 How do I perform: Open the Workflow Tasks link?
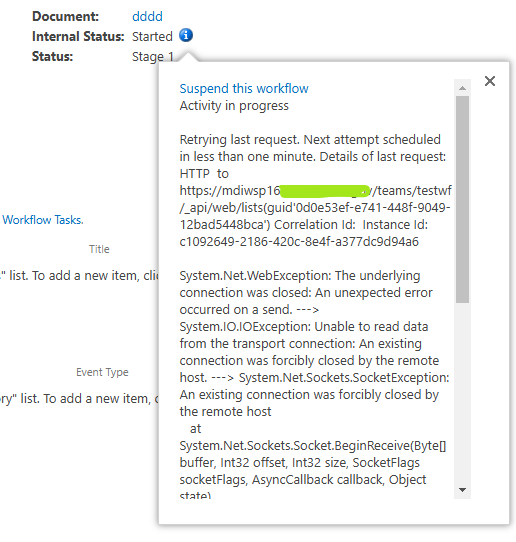pyautogui.click(x=43, y=220)
